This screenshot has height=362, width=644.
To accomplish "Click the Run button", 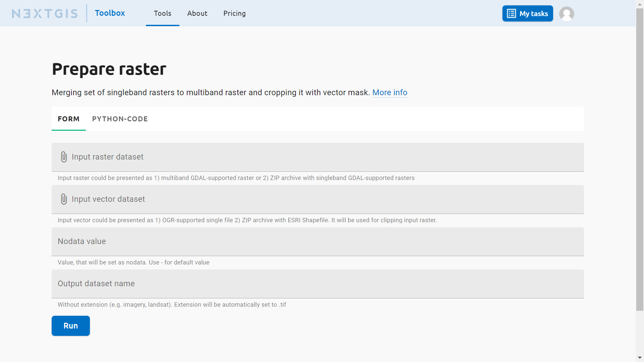I will coord(70,325).
